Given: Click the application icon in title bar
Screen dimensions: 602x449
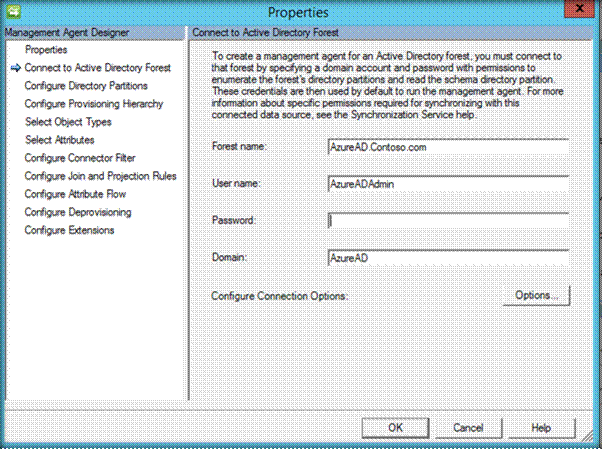Looking at the screenshot, I should tap(13, 11).
